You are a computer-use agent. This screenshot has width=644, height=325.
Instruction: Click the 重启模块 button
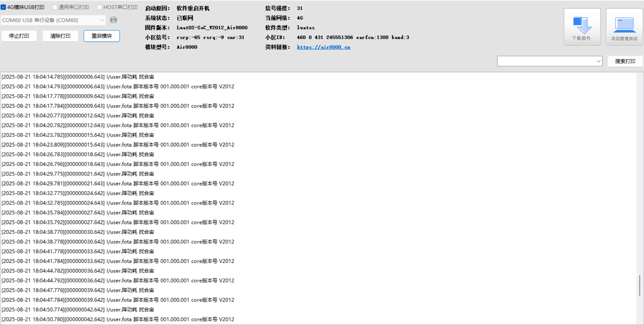[x=102, y=36]
